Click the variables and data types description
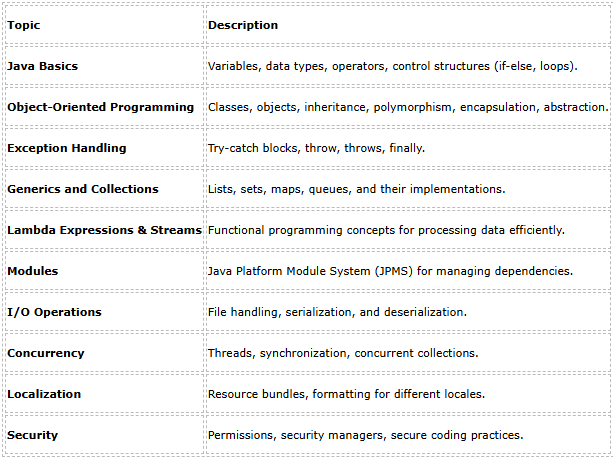The image size is (613, 459). click(x=392, y=66)
